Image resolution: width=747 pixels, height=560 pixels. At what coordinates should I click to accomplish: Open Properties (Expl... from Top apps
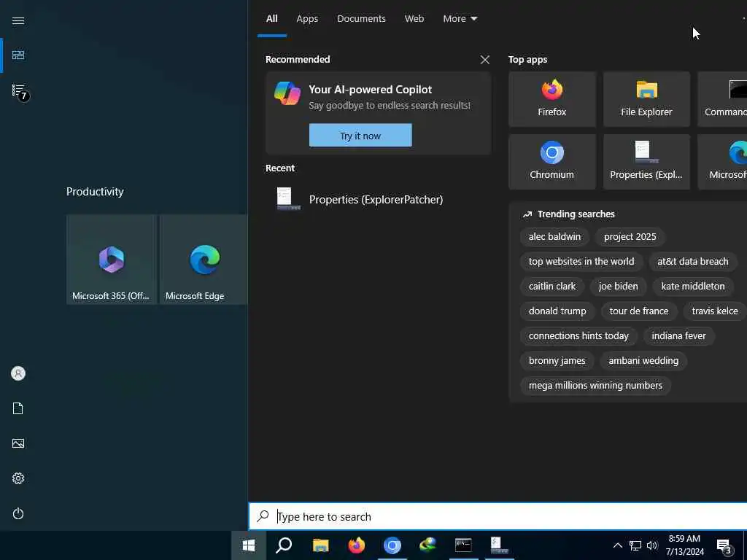pyautogui.click(x=646, y=162)
